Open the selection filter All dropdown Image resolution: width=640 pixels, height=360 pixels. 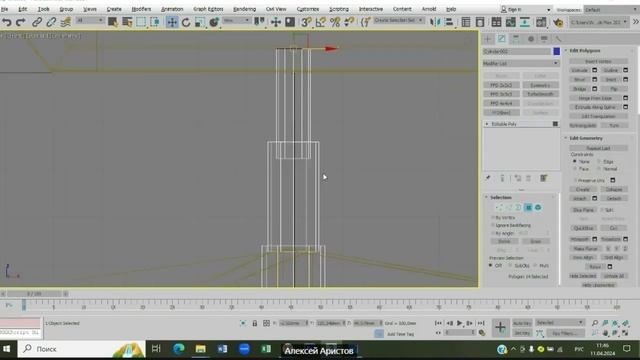pyautogui.click(x=89, y=20)
